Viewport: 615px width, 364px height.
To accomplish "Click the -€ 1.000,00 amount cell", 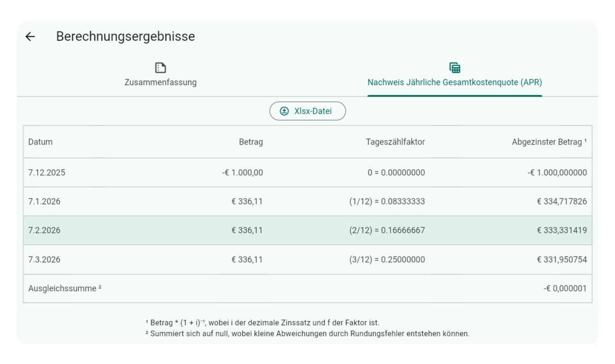I will (242, 173).
